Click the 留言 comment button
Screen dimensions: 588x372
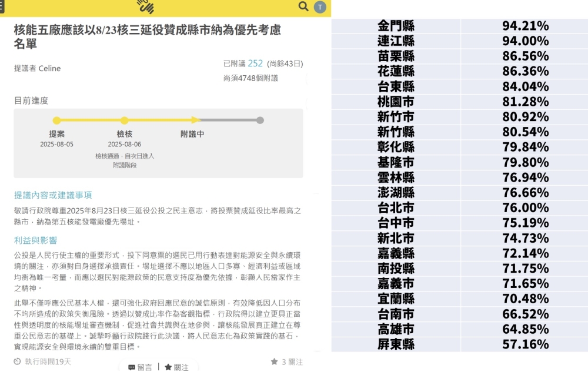click(140, 367)
